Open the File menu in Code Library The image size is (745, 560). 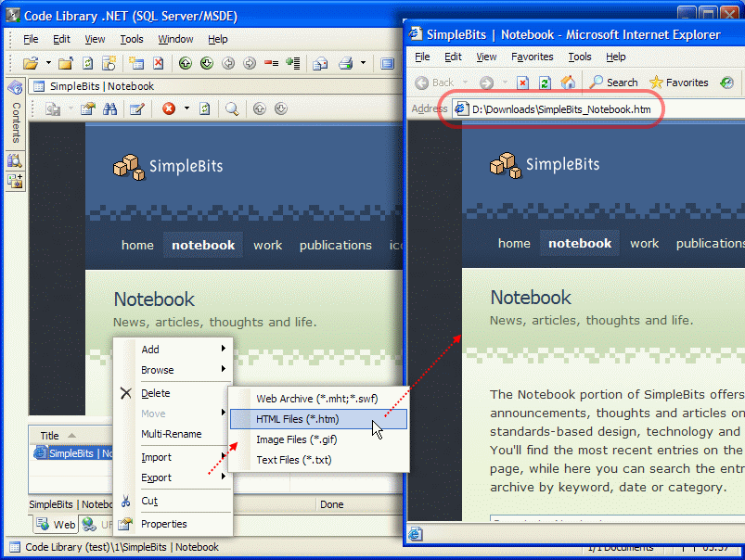(31, 40)
